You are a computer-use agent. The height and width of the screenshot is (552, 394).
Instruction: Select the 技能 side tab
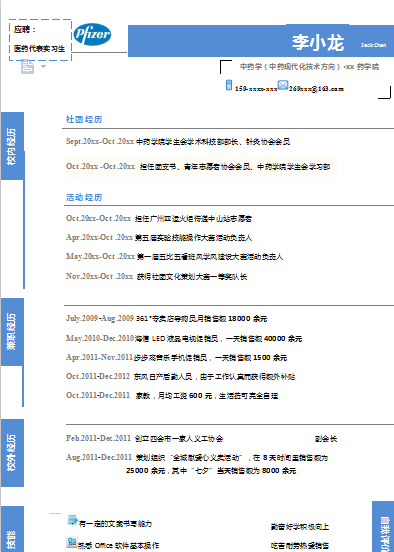coord(12,529)
